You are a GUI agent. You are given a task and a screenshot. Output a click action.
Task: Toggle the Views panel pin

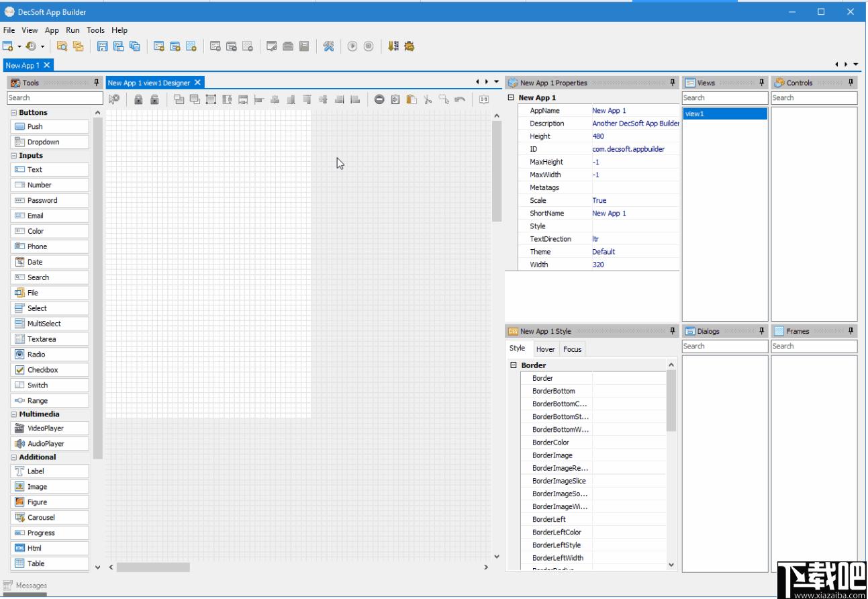coord(762,83)
